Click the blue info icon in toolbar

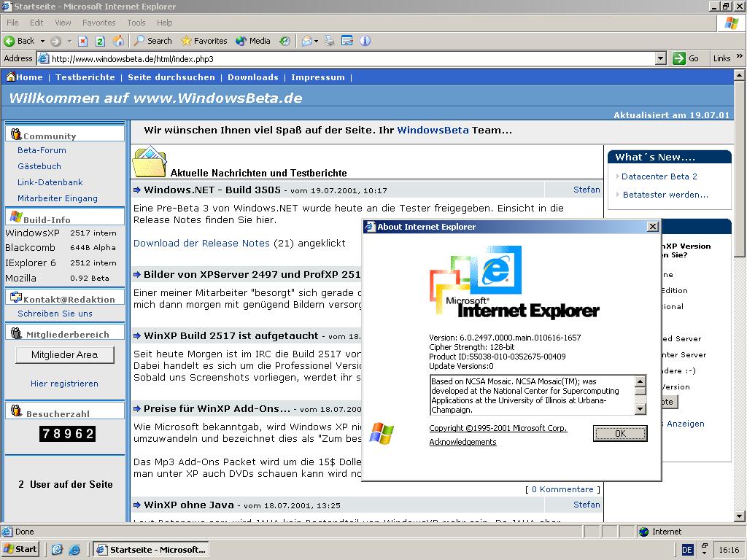[365, 41]
